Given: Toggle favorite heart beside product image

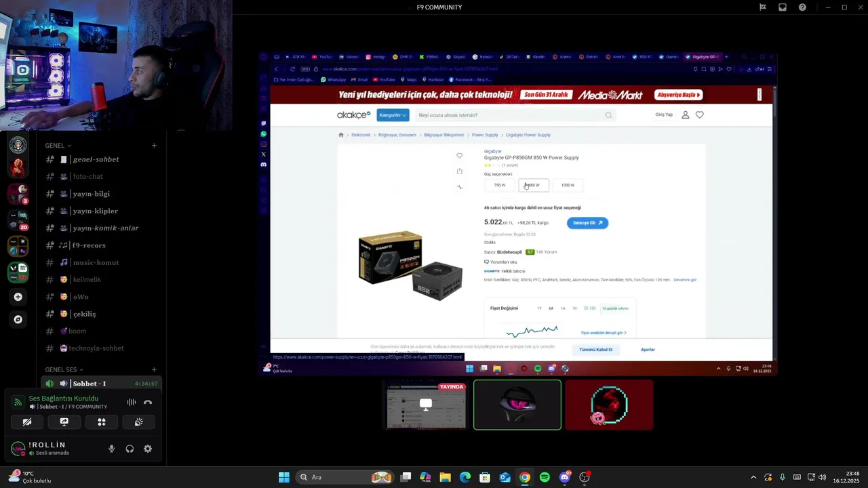Looking at the screenshot, I should click(x=460, y=156).
